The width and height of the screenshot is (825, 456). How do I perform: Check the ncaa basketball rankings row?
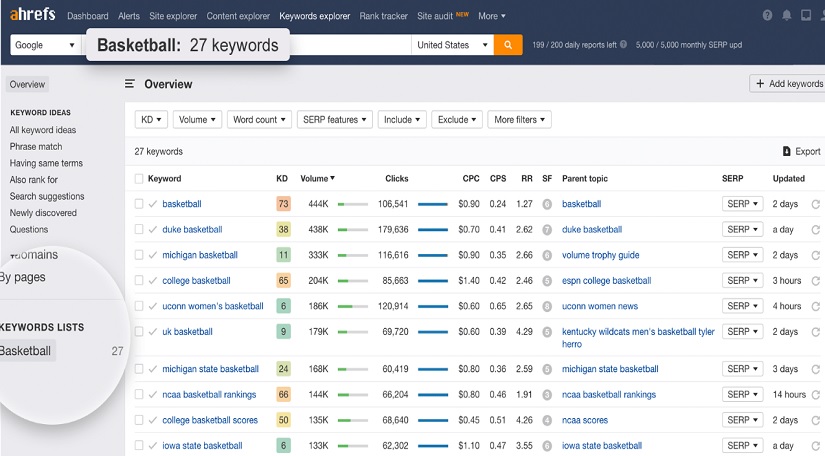(x=139, y=394)
